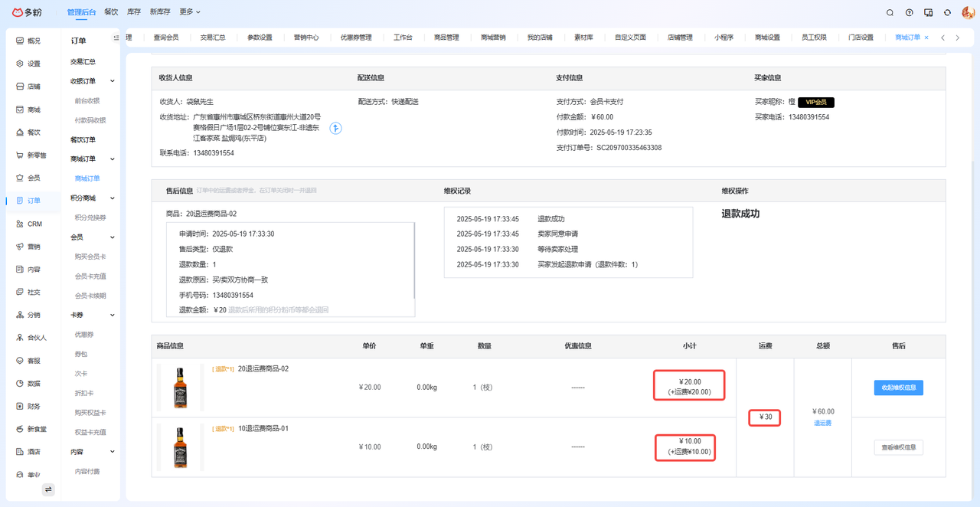This screenshot has width=980, height=507.
Task: Collapse the 卡券 submenu group
Action: click(113, 315)
